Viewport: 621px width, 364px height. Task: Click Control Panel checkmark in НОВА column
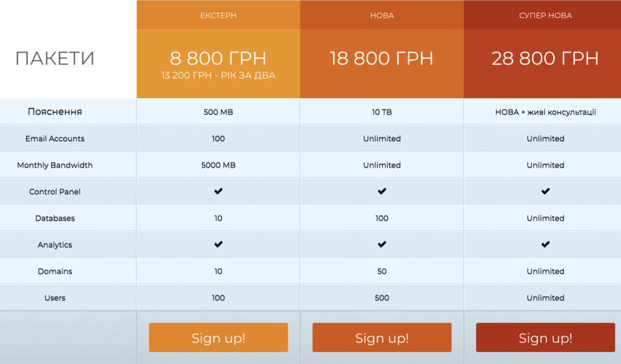point(381,191)
